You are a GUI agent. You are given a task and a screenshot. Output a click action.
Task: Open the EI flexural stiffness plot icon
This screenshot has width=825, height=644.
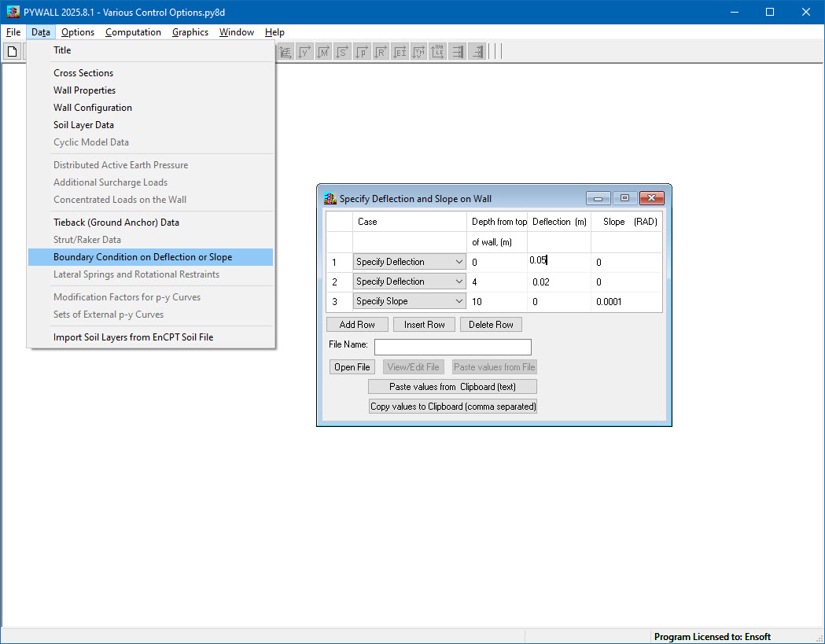click(400, 51)
